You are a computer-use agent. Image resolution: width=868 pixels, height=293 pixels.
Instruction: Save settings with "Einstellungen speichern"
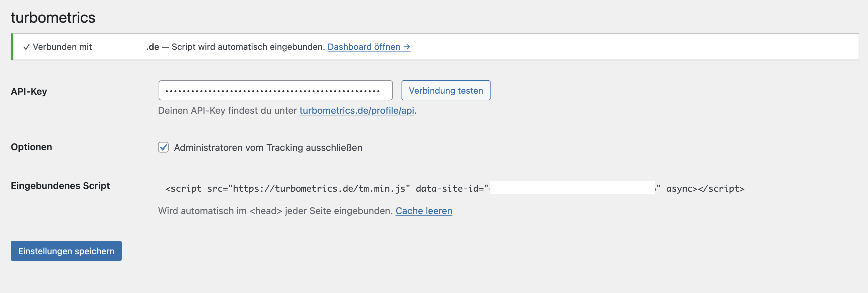click(x=66, y=251)
